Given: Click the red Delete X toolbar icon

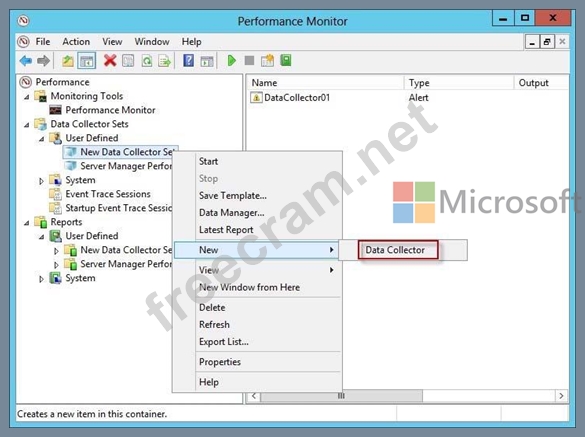Looking at the screenshot, I should [110, 60].
